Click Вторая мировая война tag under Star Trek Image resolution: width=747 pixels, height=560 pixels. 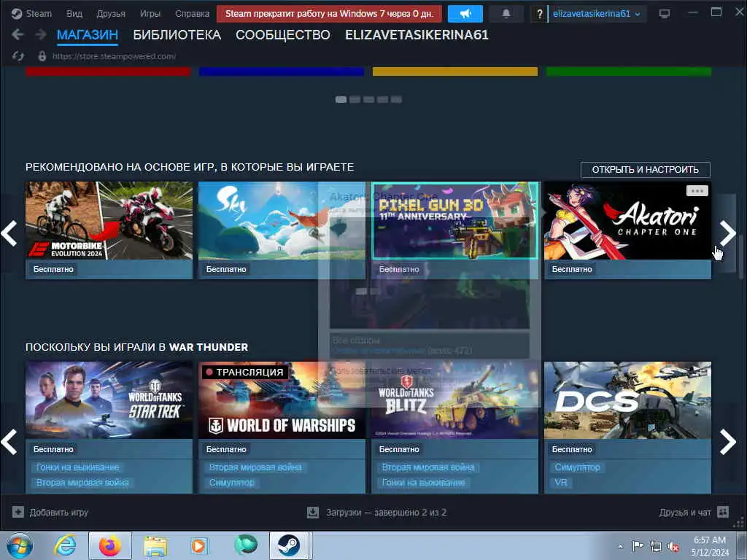(82, 483)
